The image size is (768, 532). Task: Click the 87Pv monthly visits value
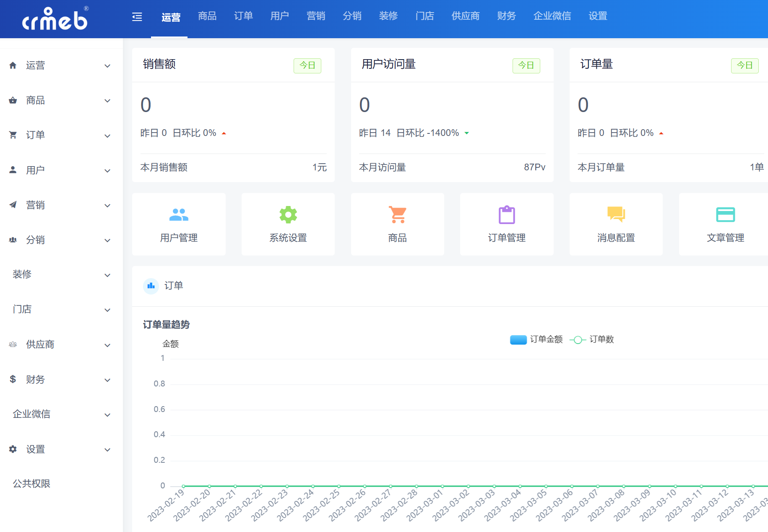(535, 167)
